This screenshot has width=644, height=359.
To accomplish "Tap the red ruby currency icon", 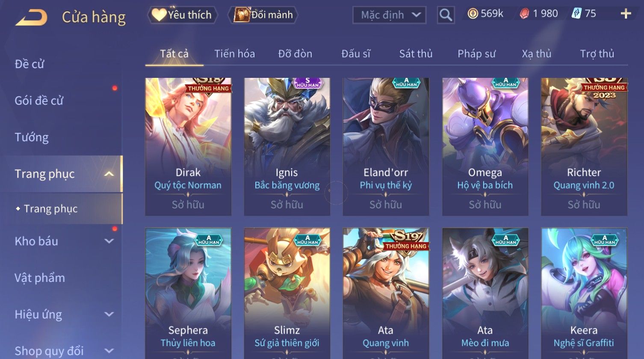I will tap(524, 14).
